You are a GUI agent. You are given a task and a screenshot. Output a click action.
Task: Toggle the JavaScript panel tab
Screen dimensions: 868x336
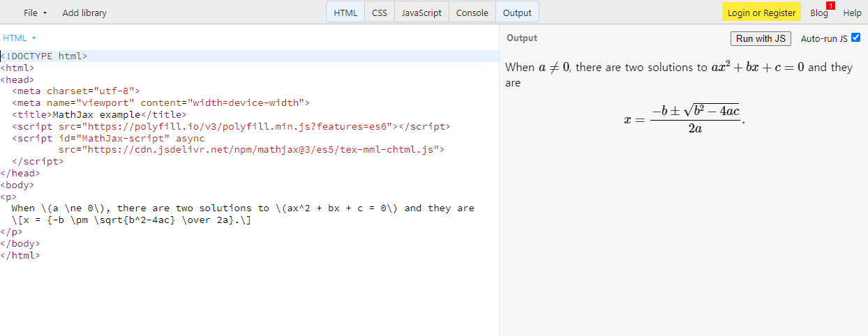421,13
